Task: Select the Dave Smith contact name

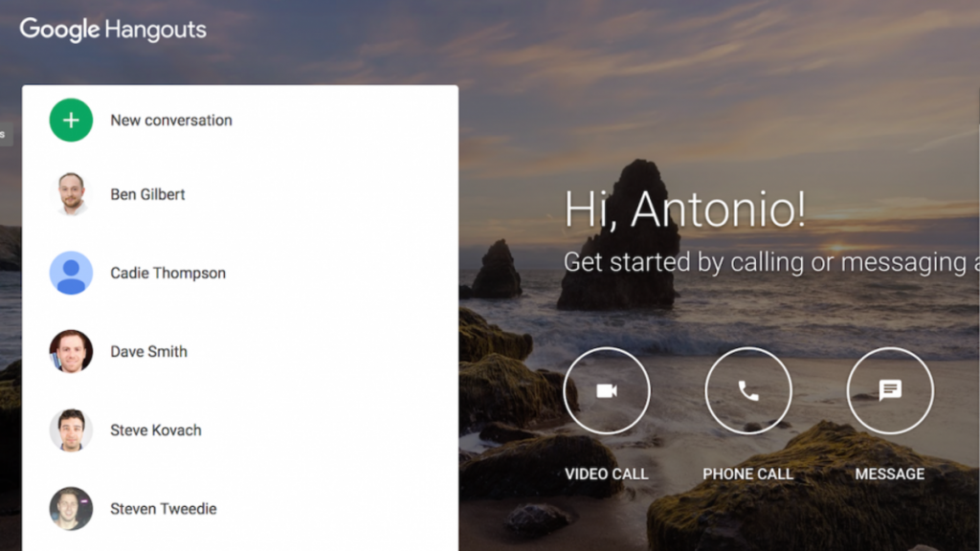Action: [x=148, y=352]
